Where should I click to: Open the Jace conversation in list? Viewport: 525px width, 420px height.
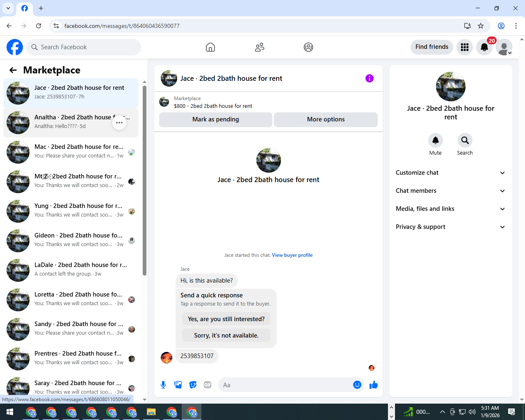(x=71, y=93)
